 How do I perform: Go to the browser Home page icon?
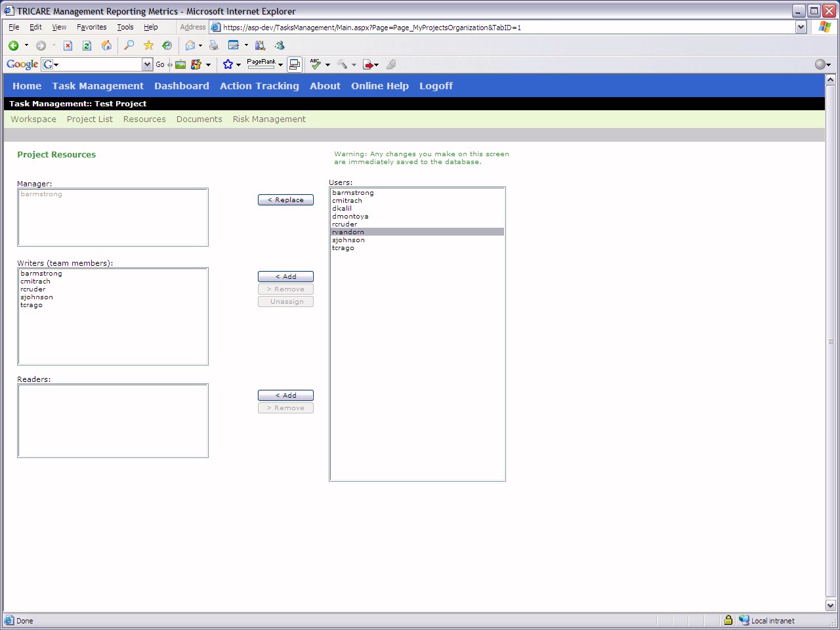click(x=106, y=45)
